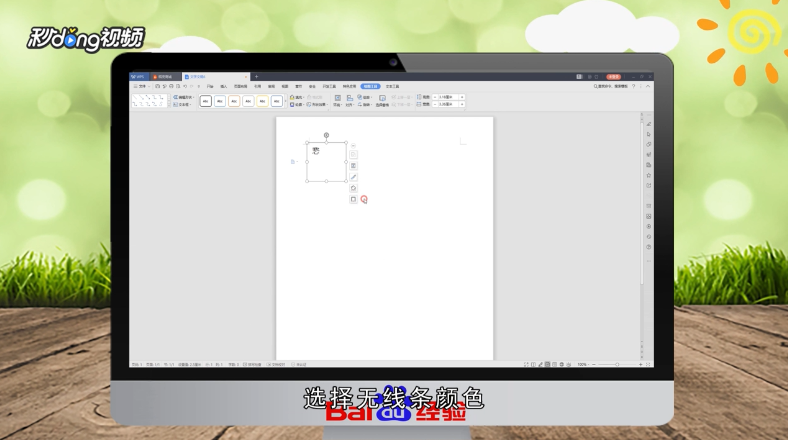This screenshot has width=788, height=440.
Task: Click the shape height value field
Action: [x=448, y=97]
